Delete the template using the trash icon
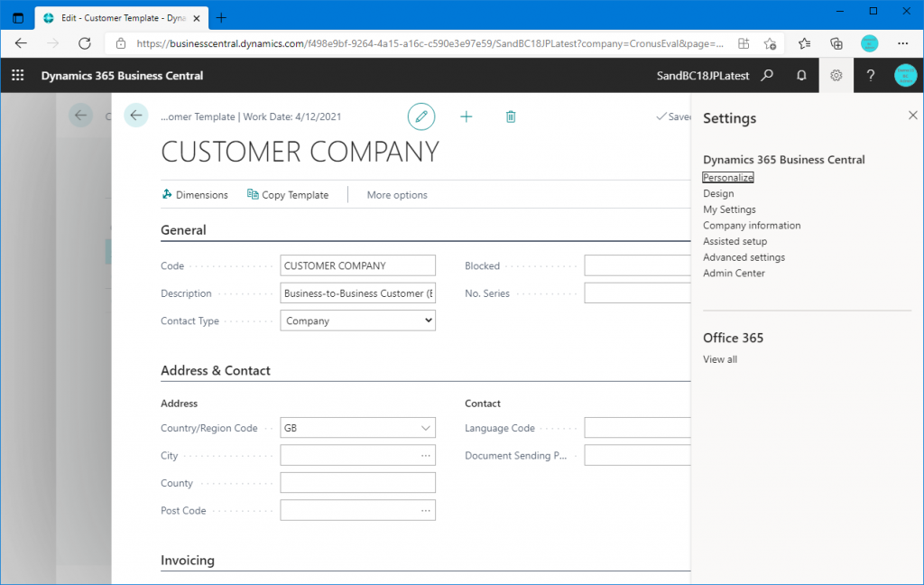The image size is (924, 585). 511,116
